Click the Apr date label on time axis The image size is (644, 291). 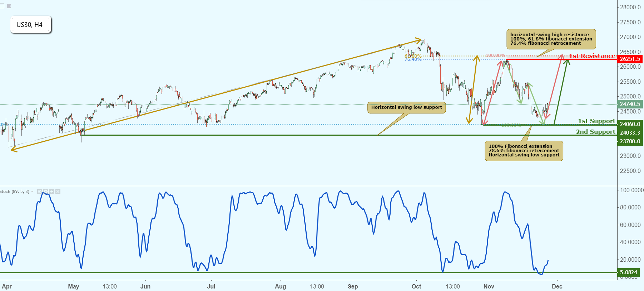[x=7, y=286]
